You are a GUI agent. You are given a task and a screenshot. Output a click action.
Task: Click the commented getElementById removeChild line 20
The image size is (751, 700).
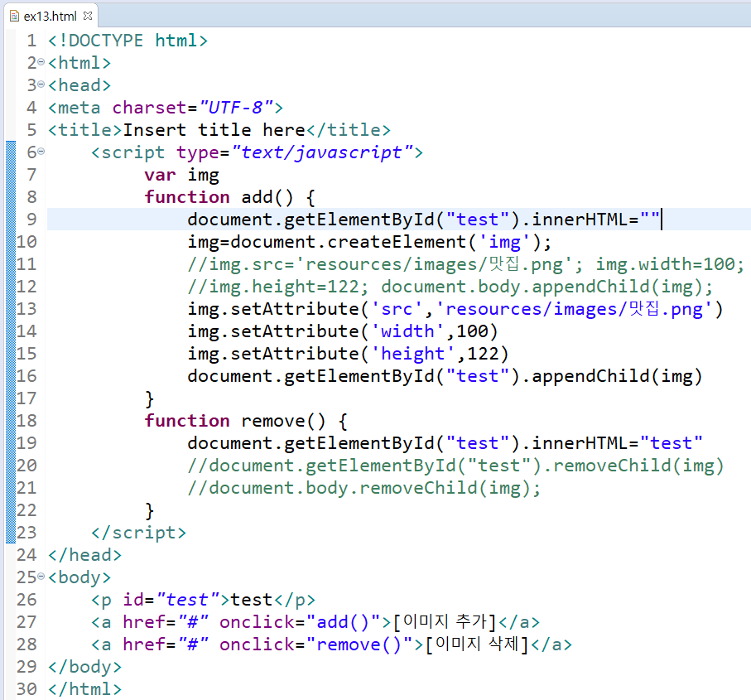click(455, 466)
